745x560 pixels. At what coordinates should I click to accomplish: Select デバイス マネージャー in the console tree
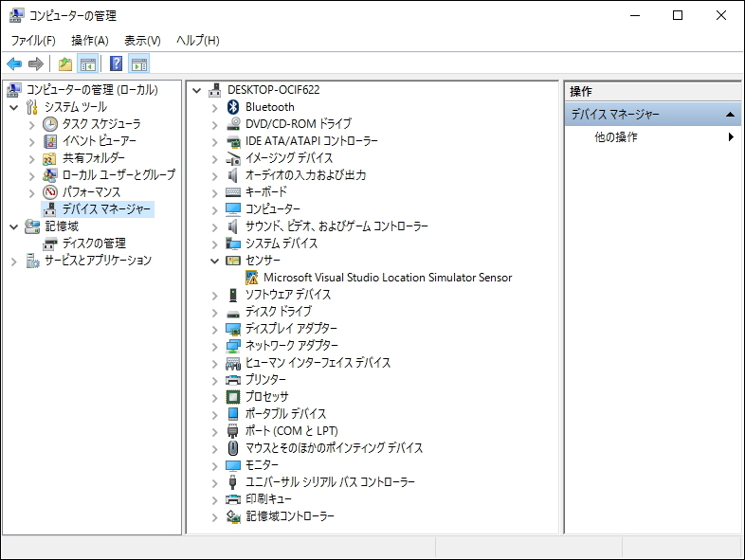click(106, 209)
